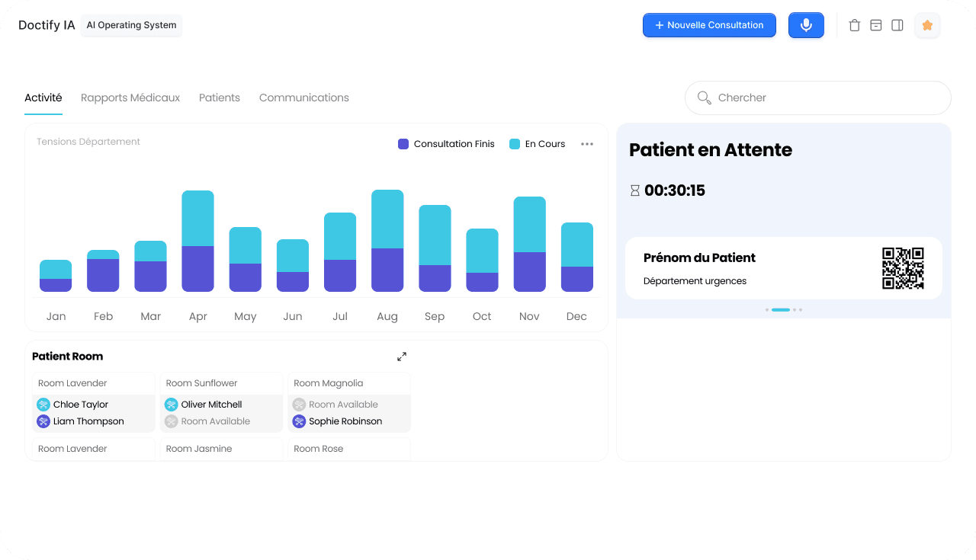
Task: Go to the Patients tab
Action: [x=220, y=98]
